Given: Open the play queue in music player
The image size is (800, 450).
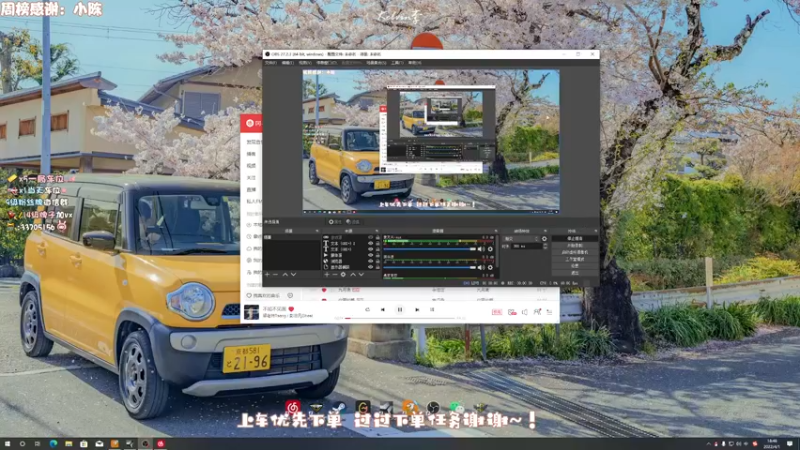Looking at the screenshot, I should [x=549, y=312].
